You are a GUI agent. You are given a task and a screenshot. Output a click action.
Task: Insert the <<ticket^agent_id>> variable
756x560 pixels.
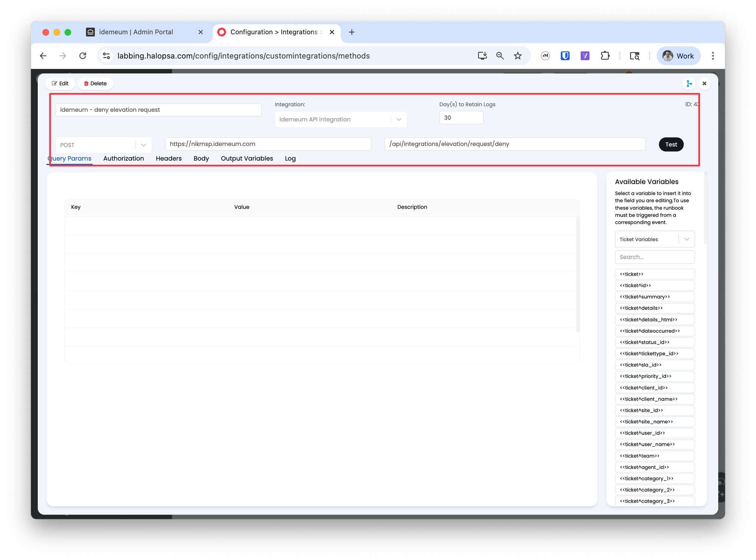click(655, 467)
